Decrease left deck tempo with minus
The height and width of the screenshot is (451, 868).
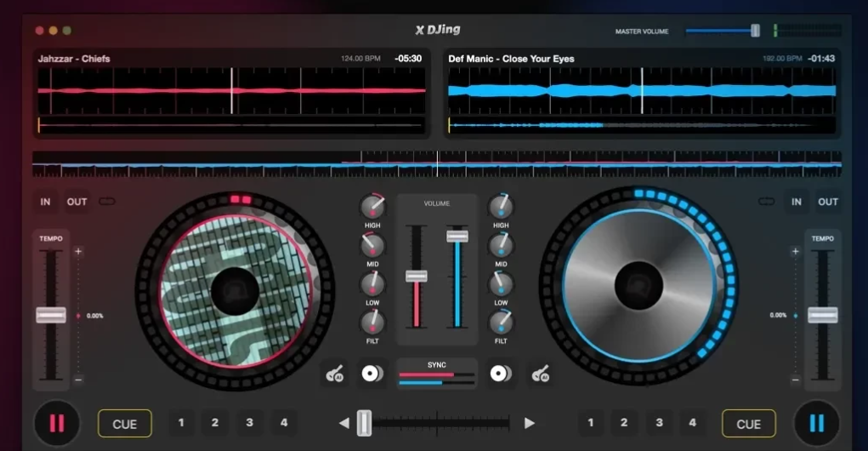pyautogui.click(x=78, y=380)
